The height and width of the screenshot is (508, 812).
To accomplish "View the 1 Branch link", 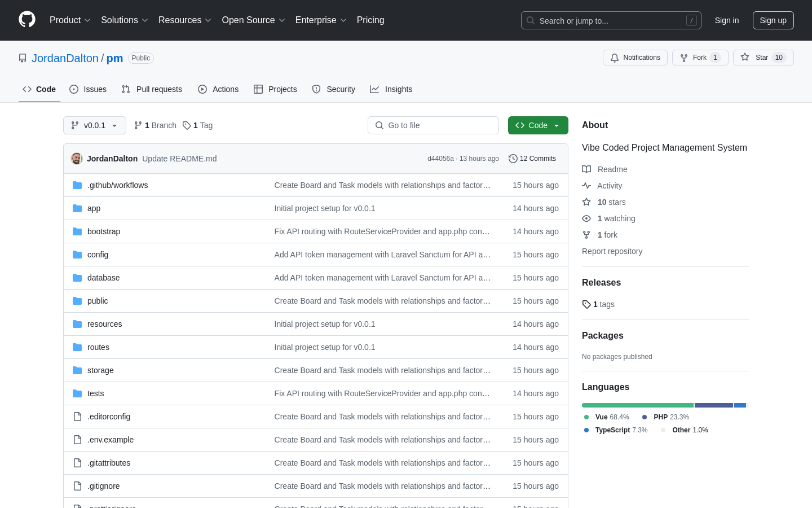I will [155, 125].
